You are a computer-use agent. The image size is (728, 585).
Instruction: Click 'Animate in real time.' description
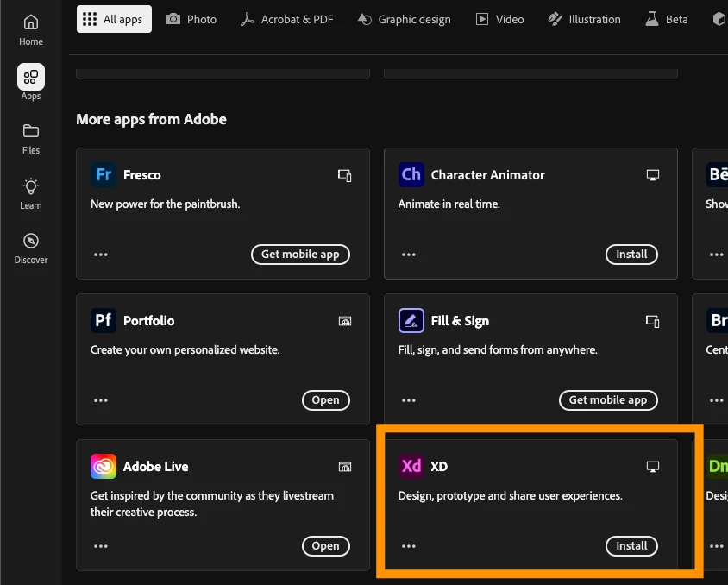click(x=449, y=204)
